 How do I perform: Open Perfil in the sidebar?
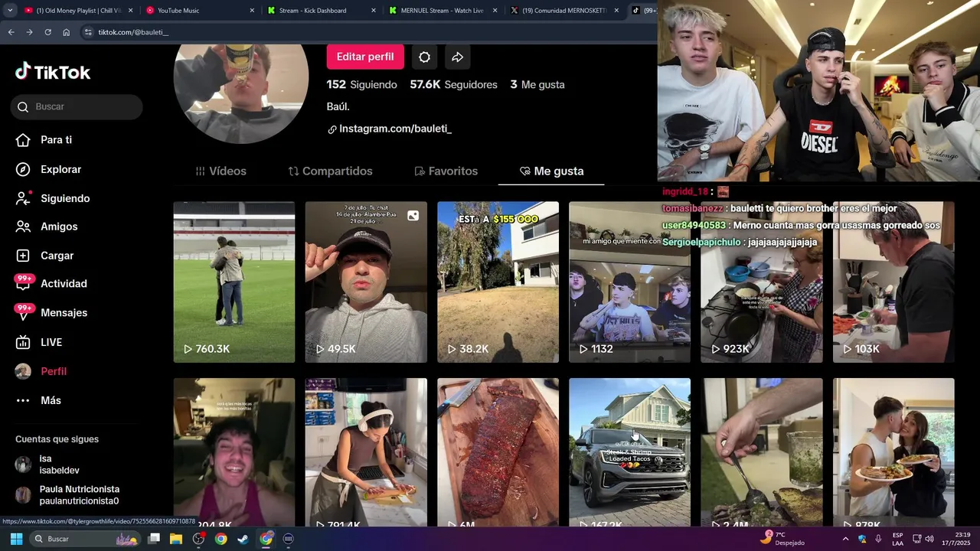point(41,371)
